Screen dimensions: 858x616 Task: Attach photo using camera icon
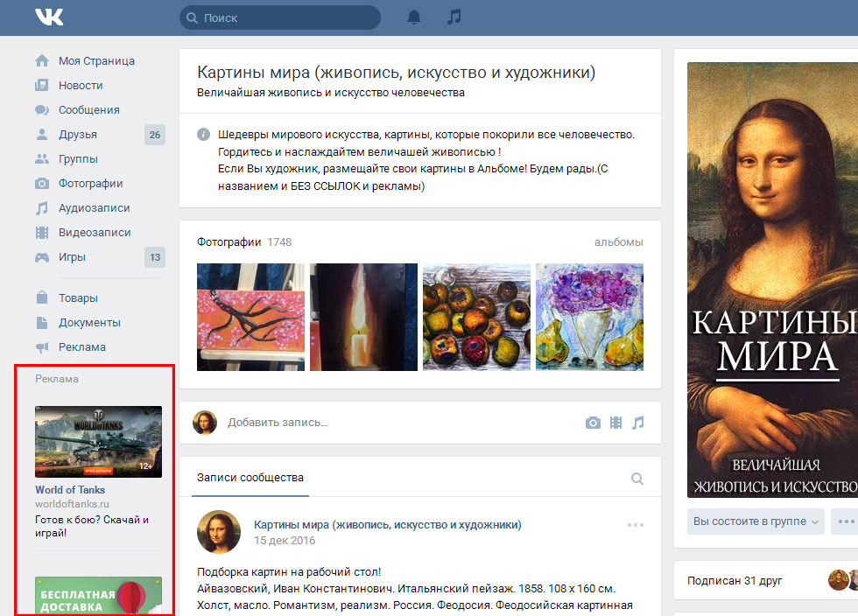tap(593, 423)
